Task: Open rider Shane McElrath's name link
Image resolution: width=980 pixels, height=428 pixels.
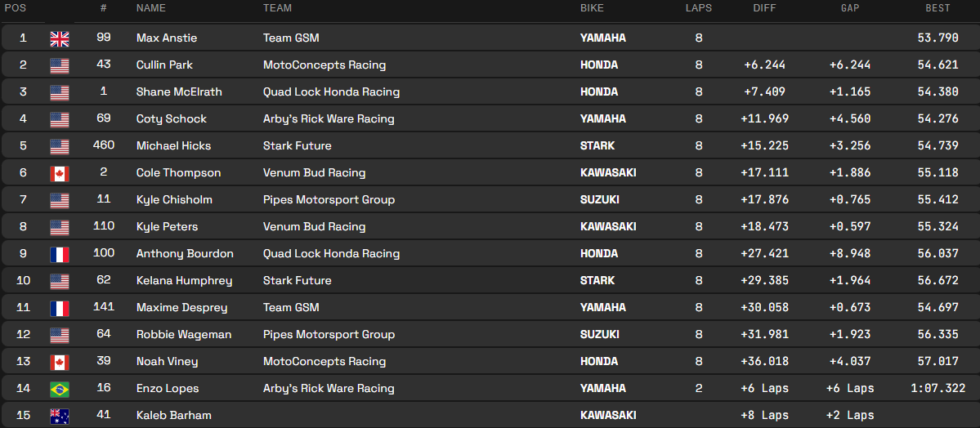Action: [x=179, y=92]
